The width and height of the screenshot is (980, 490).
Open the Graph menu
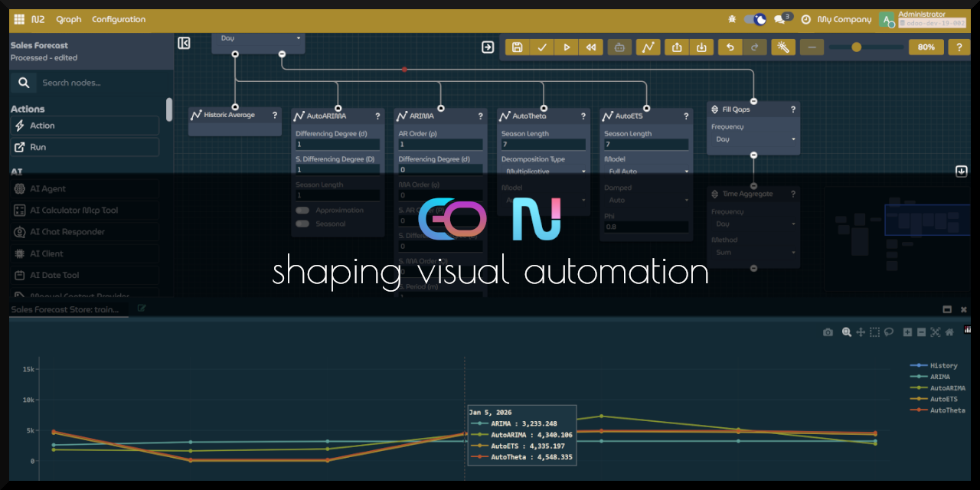68,19
